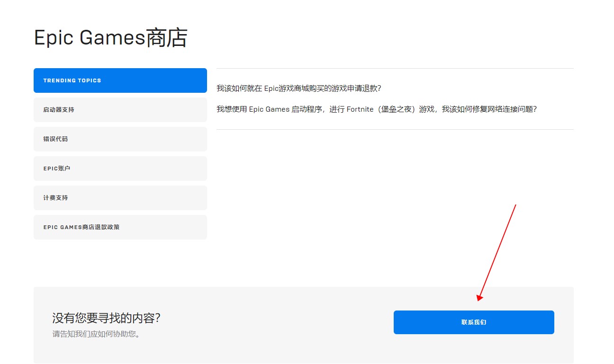This screenshot has height=364, width=614.
Task: Click the Epic Games商店 page title
Action: (110, 38)
